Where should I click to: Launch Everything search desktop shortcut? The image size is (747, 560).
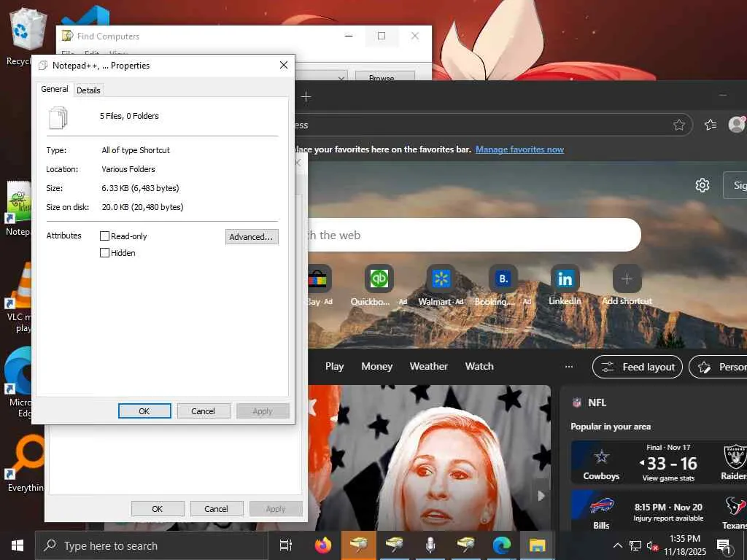24,464
